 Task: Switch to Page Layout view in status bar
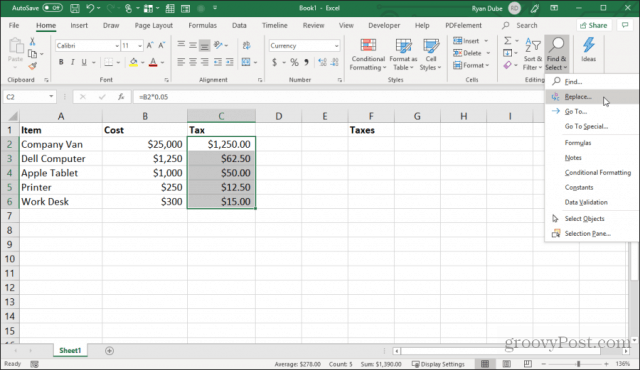click(x=506, y=363)
